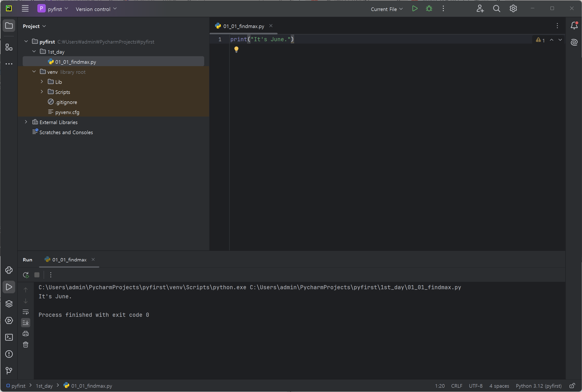Viewport: 582px width, 392px height.
Task: Open the Problems tool window
Action: [9, 354]
